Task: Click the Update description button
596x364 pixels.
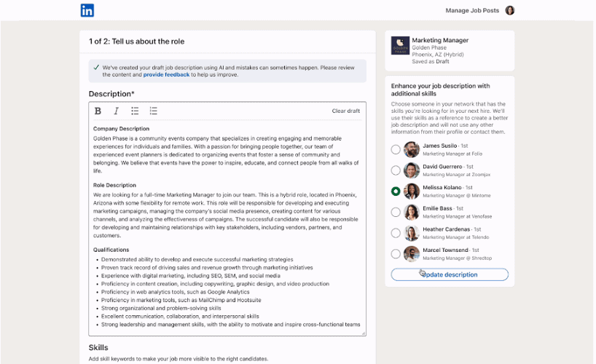Action: pyautogui.click(x=450, y=274)
